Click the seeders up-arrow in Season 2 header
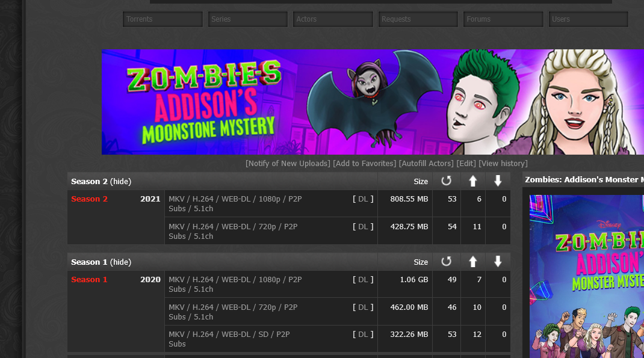Viewport: 644px width, 358px height. (473, 181)
